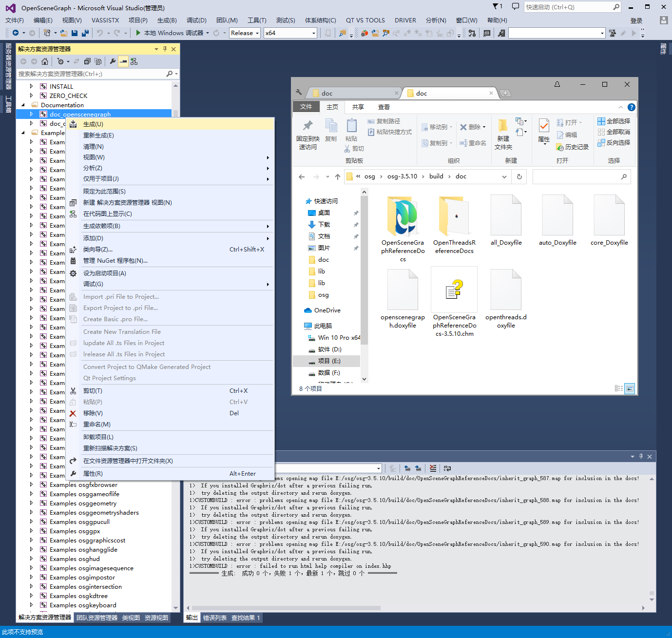The height and width of the screenshot is (638, 672).
Task: Expand the ZERO_CHECK project node
Action: click(x=31, y=96)
